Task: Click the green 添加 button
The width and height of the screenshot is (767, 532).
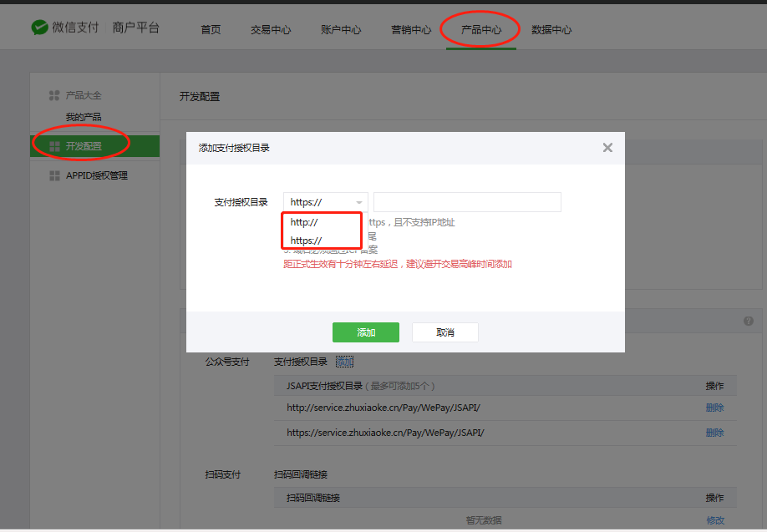Action: [366, 332]
